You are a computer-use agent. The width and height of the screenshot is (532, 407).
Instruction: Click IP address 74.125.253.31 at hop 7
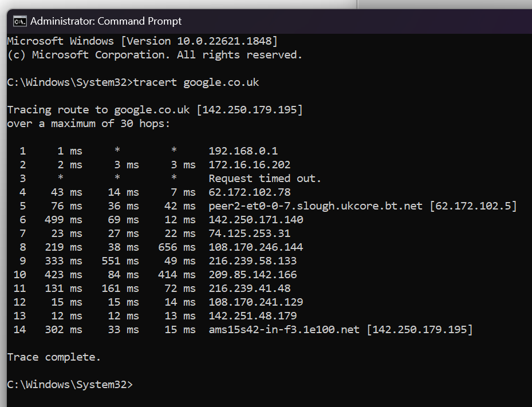[x=249, y=234]
